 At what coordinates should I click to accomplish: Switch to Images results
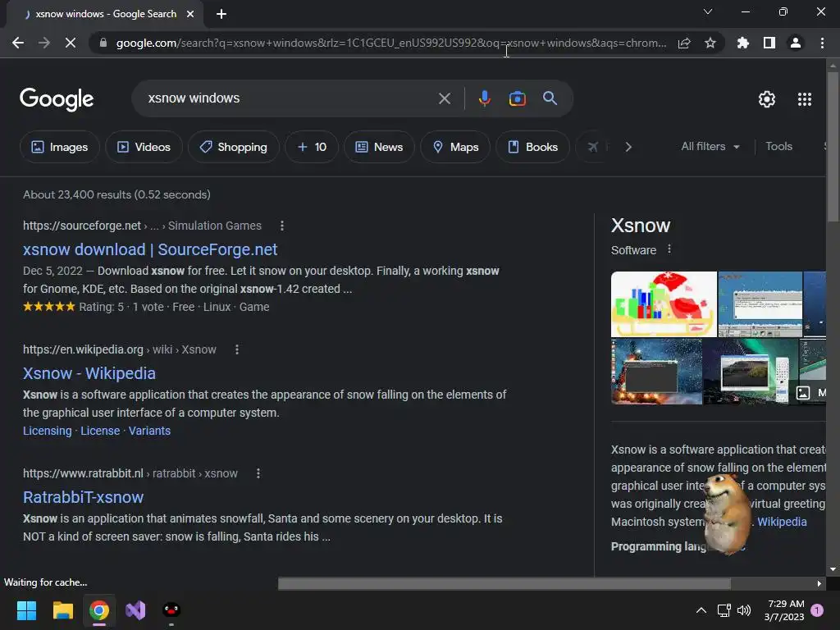click(59, 147)
